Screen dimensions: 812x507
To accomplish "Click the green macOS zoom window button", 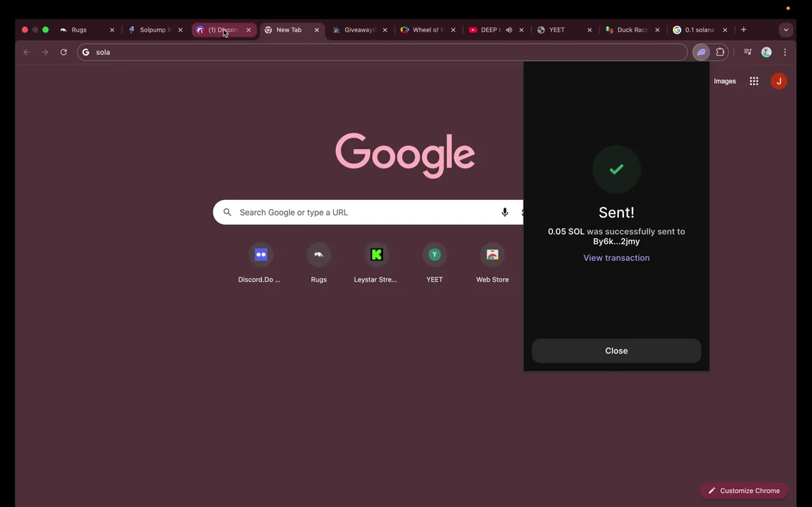I will pos(46,30).
